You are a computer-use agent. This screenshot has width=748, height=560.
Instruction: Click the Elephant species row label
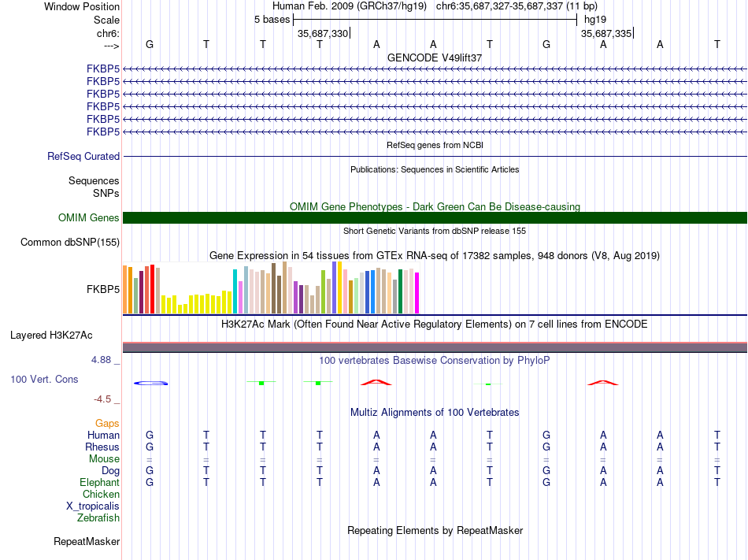click(99, 482)
